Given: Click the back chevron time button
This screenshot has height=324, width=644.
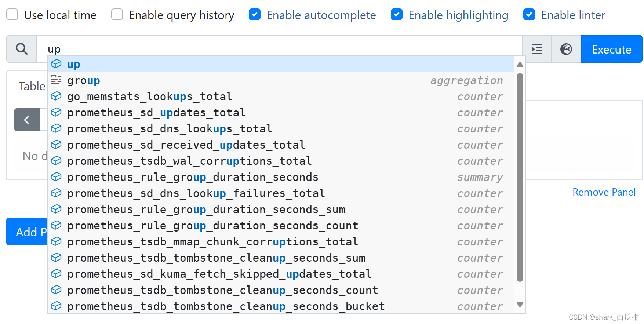Looking at the screenshot, I should click(27, 120).
